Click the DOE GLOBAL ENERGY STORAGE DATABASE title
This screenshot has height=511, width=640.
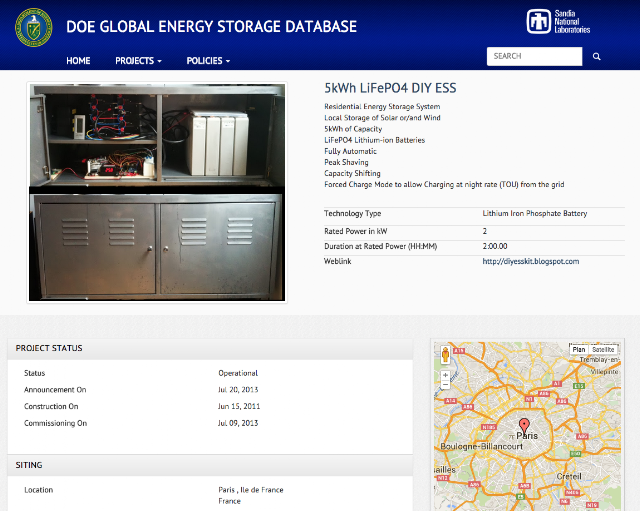[211, 27]
